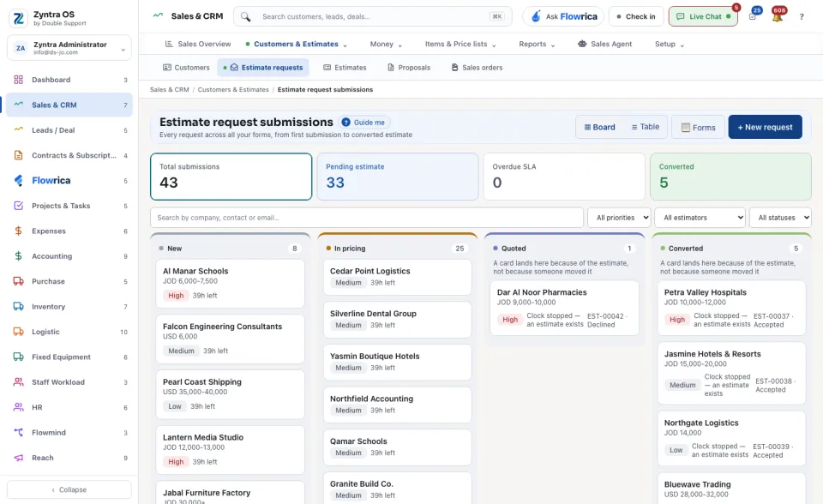The height and width of the screenshot is (504, 823).
Task: Focus the search by company, contact field
Action: 366,218
